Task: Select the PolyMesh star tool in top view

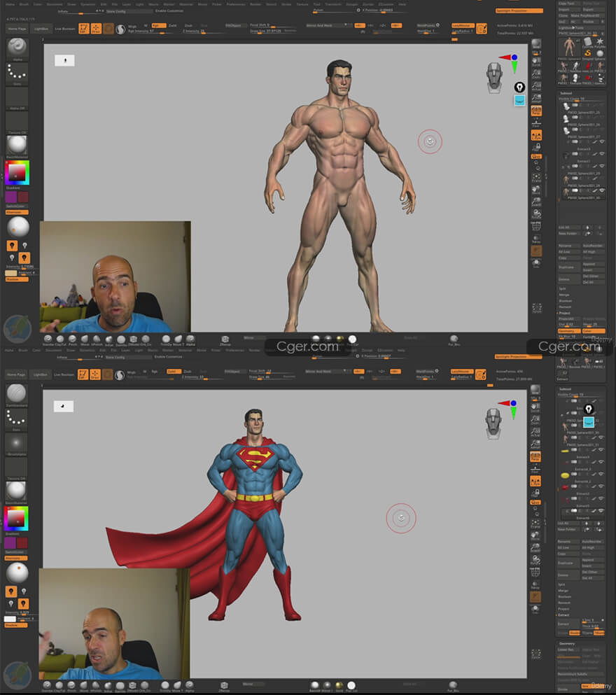Action: 600,42
